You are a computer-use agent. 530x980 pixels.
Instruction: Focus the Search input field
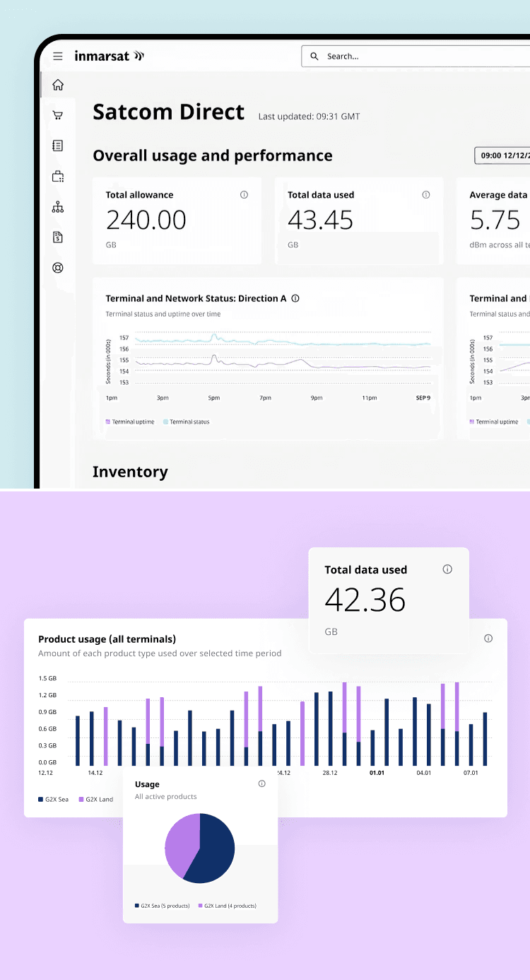(416, 57)
